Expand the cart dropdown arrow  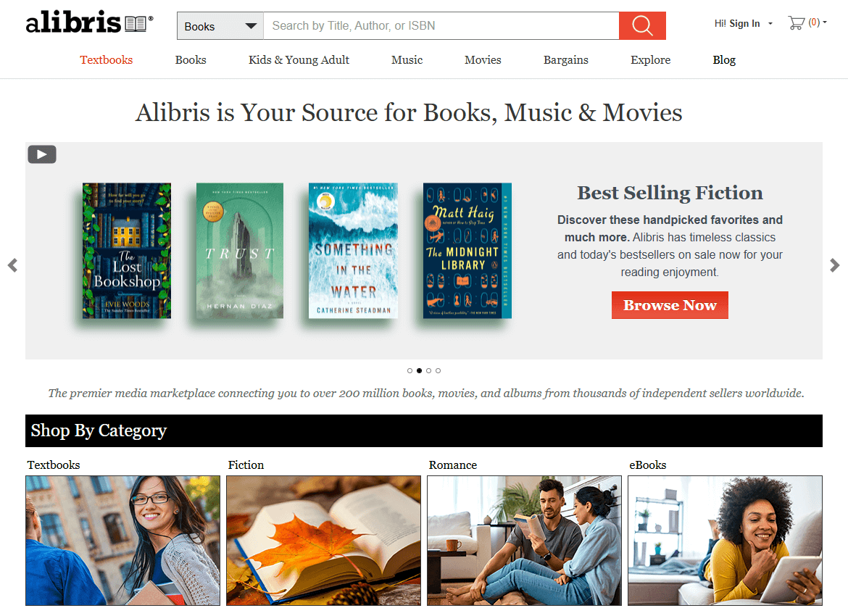point(825,22)
